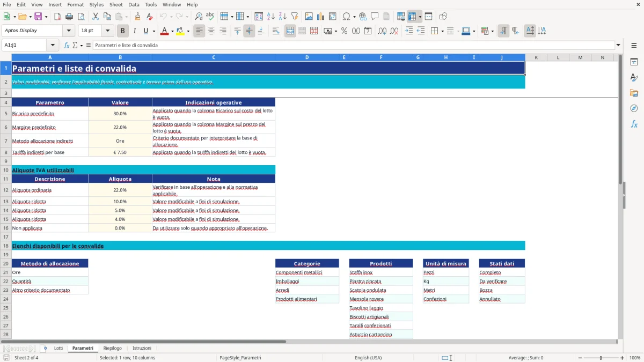
Task: Click the Print icon
Action: pos(69,17)
